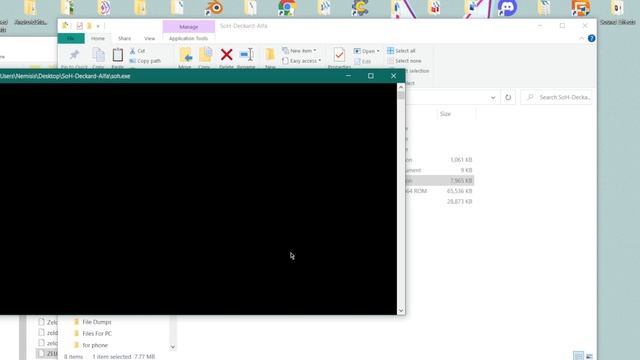Click the Copy icon in the Clipboard group
Screen dimensions: 640x360
point(98,55)
